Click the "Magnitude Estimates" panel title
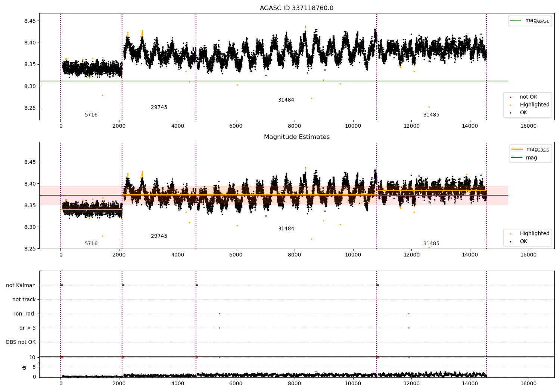This screenshot has width=560, height=392. pos(296,137)
